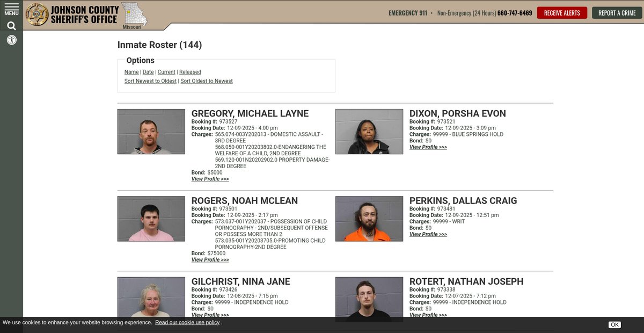644x333 pixels.
Task: Click booking number 973521
Action: coord(446,122)
